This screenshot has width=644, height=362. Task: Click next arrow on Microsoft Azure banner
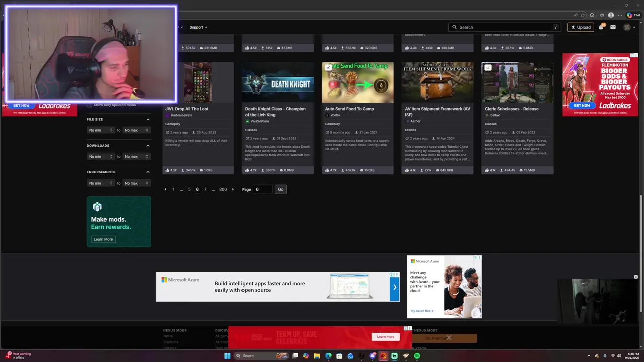(395, 287)
